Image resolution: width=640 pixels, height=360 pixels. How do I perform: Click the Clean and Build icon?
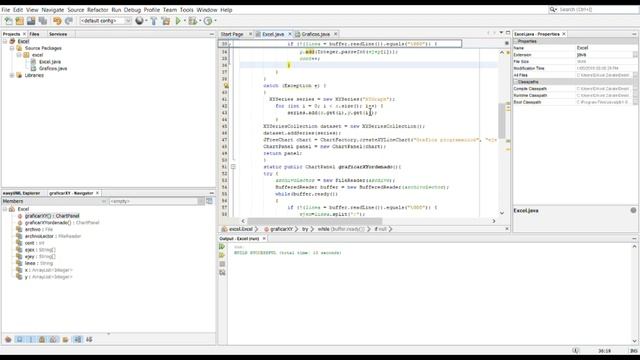[x=166, y=21]
